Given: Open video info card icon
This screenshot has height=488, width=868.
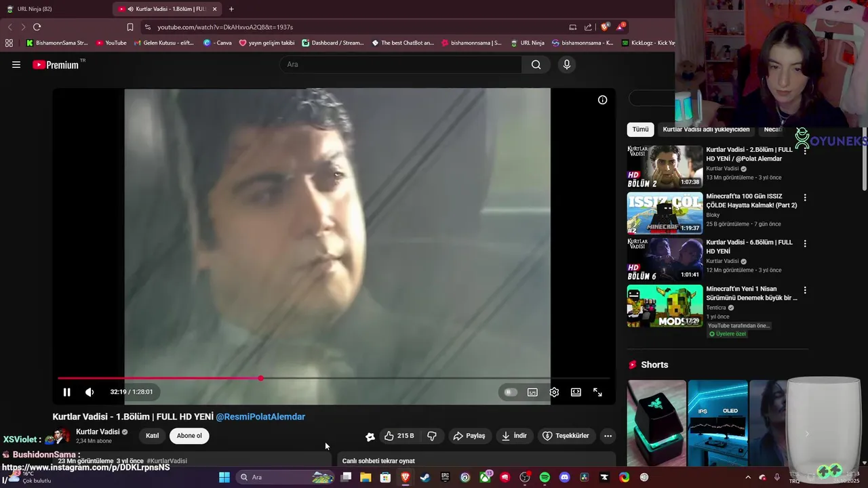Looking at the screenshot, I should 602,100.
